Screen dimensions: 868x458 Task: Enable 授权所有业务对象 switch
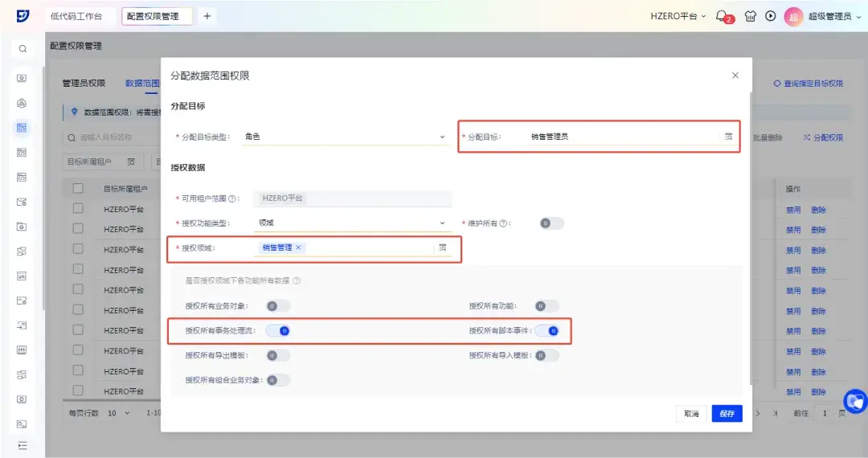pyautogui.click(x=278, y=306)
